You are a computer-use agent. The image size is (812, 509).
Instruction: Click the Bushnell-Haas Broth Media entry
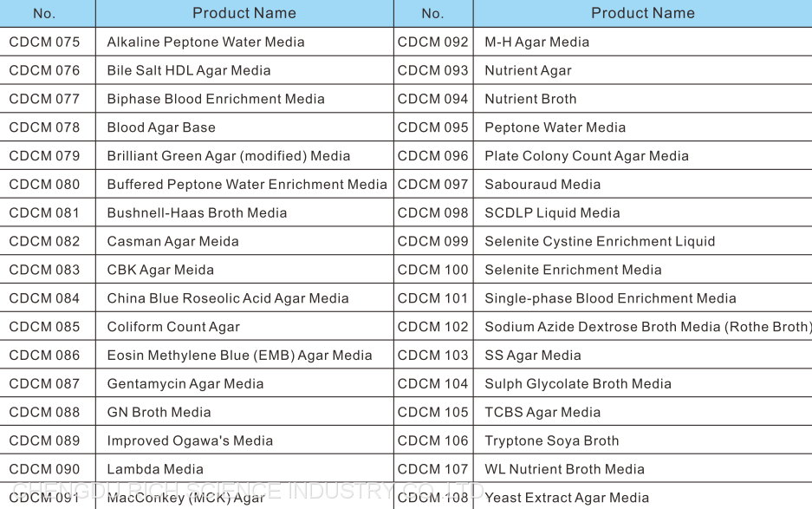tap(197, 212)
